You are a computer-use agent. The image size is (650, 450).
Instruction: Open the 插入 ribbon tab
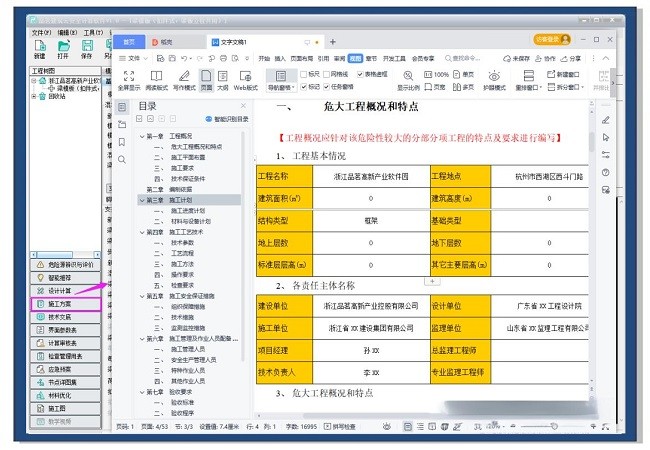280,58
